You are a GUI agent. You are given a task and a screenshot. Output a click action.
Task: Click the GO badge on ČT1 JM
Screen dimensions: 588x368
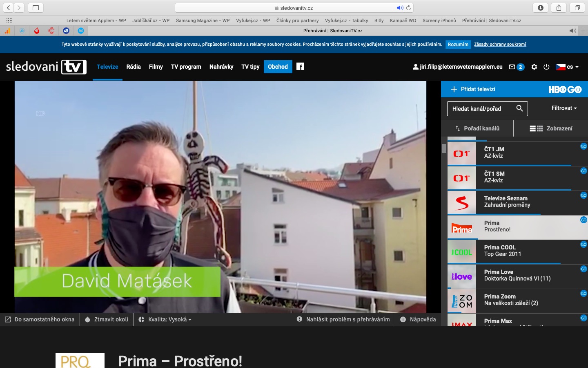pyautogui.click(x=584, y=146)
